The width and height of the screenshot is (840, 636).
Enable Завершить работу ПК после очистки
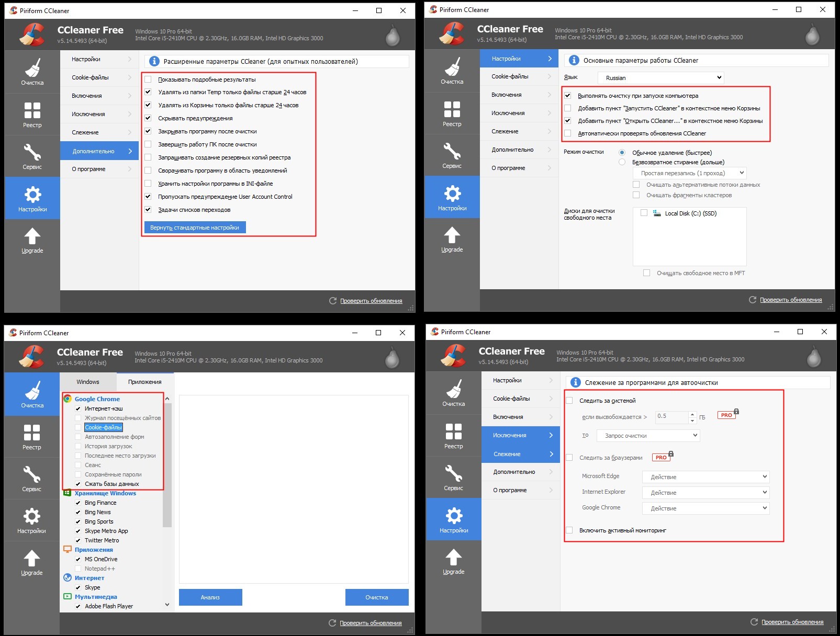click(148, 144)
